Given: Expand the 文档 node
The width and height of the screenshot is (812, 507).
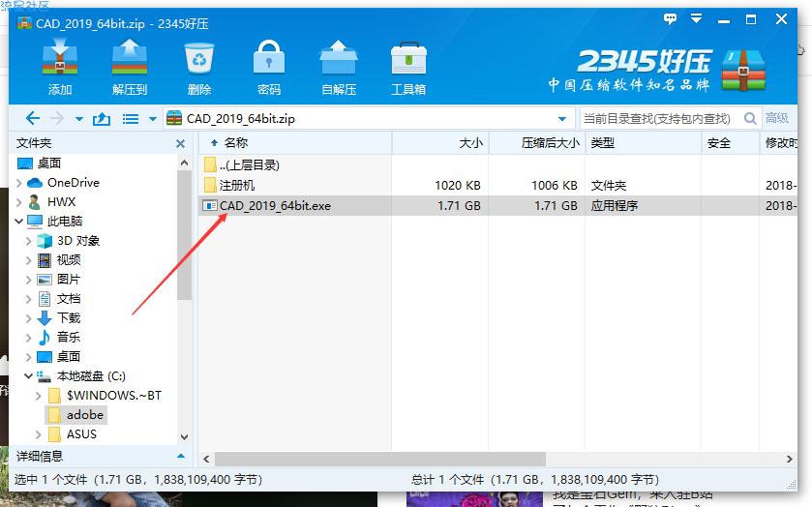Looking at the screenshot, I should point(28,299).
